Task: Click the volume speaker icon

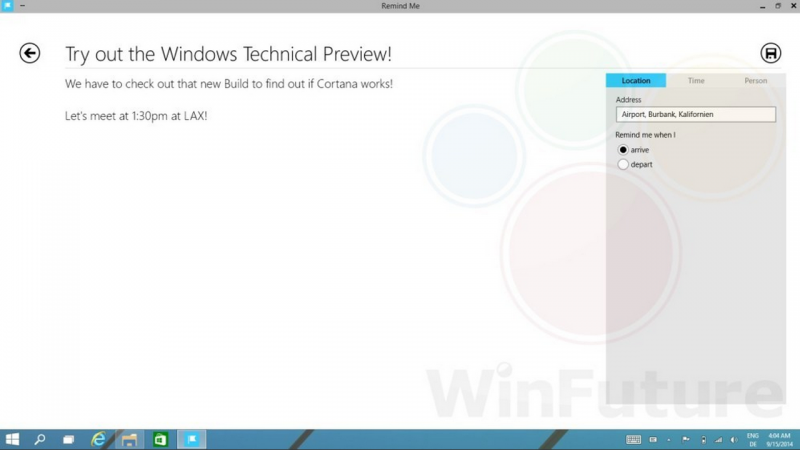Action: (734, 439)
